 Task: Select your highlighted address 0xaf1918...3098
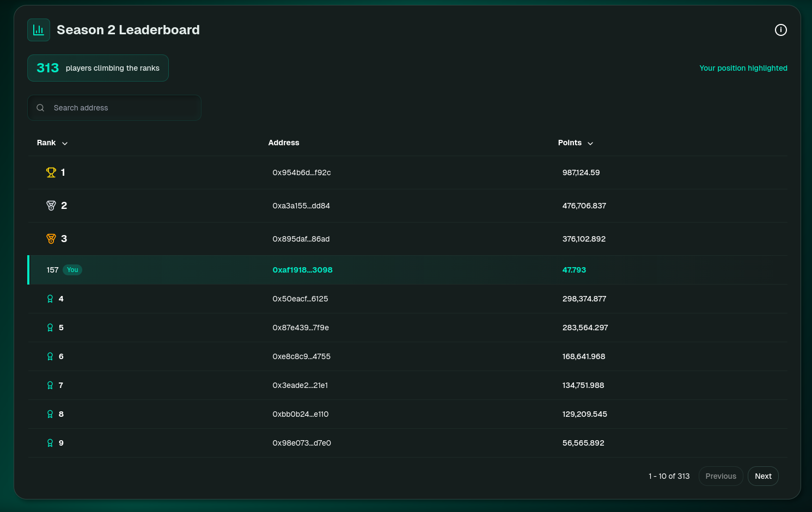tap(302, 270)
